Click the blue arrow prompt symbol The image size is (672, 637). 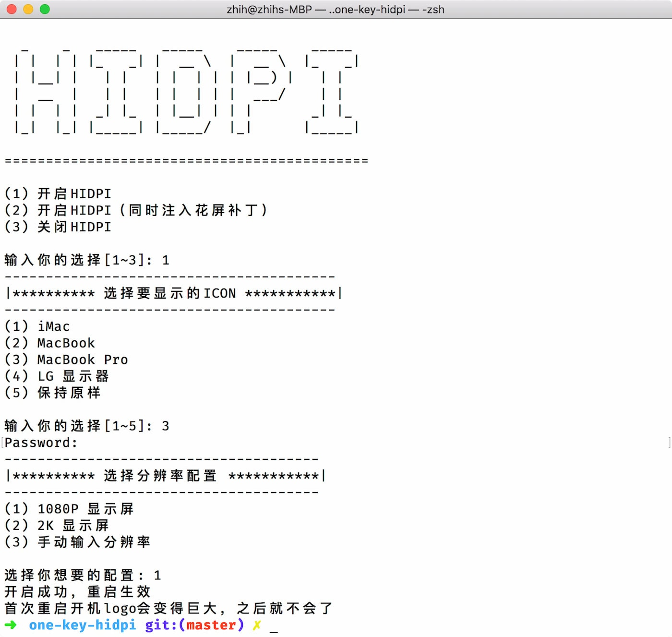click(11, 625)
